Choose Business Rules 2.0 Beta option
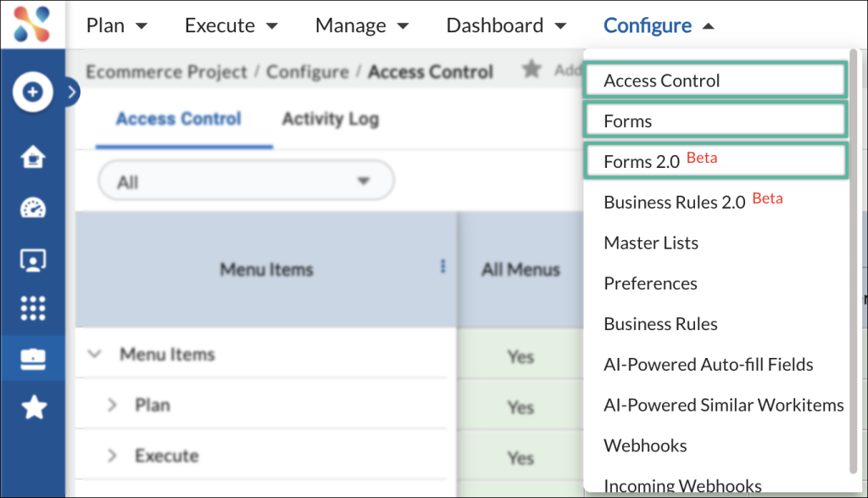The width and height of the screenshot is (868, 498). [x=693, y=202]
